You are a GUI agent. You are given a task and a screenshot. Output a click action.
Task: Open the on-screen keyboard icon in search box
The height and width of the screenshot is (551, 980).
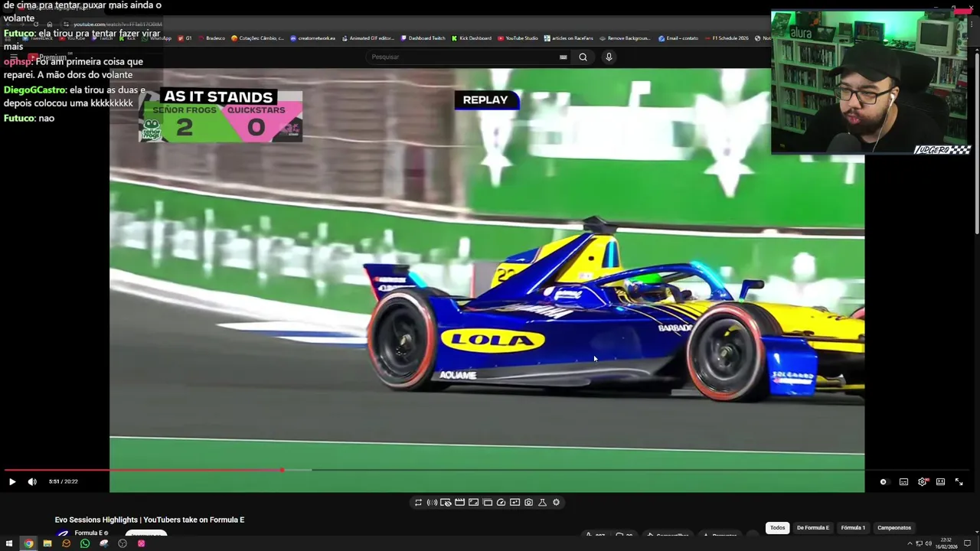(x=563, y=57)
